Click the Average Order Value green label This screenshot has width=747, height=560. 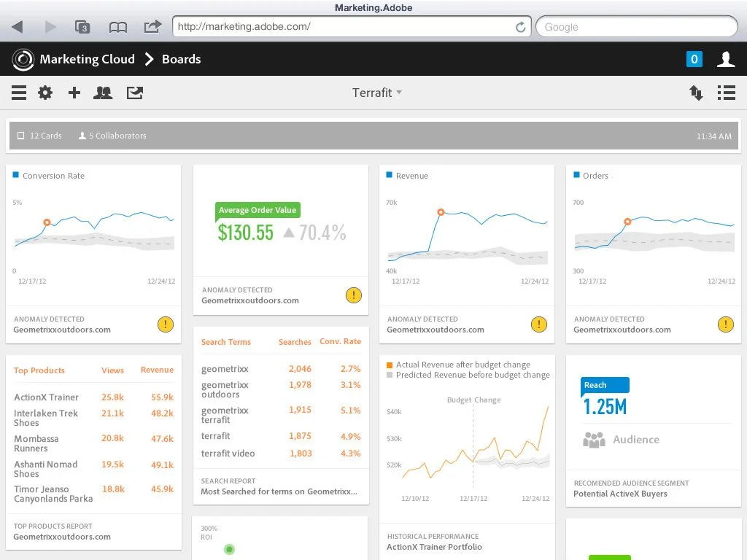click(x=258, y=210)
